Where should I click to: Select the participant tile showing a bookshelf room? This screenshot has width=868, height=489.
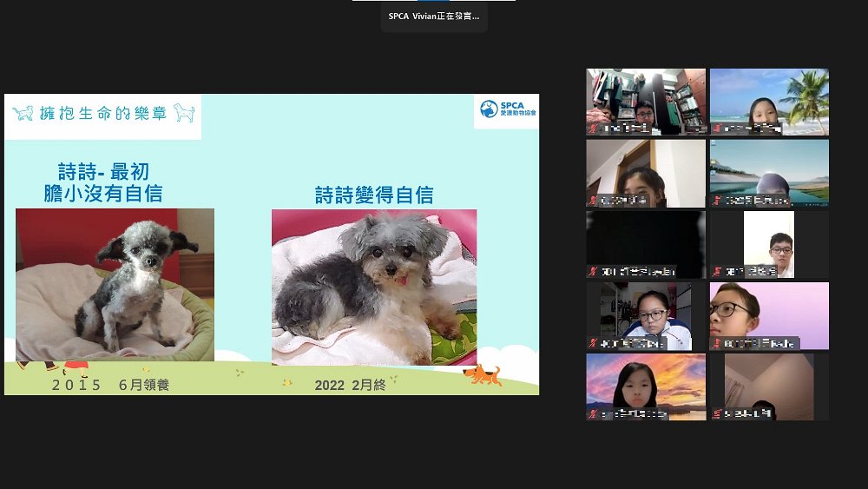645,100
